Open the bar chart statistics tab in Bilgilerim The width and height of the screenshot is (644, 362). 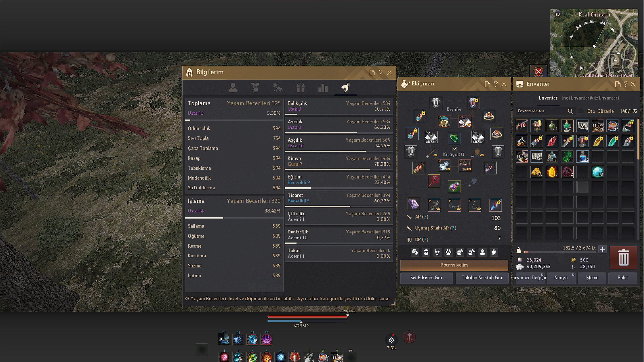pyautogui.click(x=323, y=88)
